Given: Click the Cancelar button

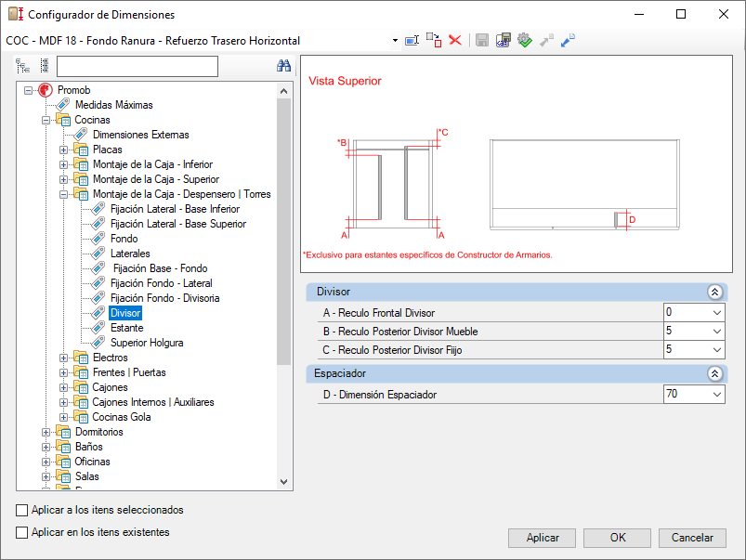Looking at the screenshot, I should 692,538.
